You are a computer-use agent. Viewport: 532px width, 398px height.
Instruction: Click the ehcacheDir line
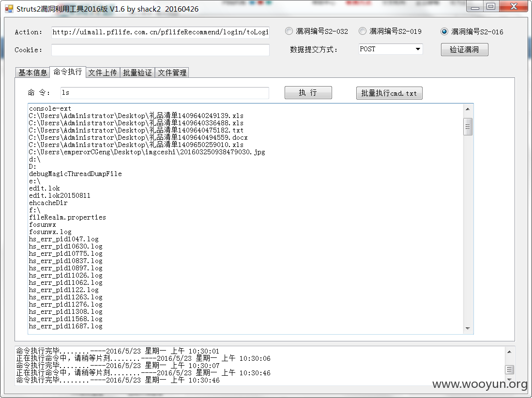tap(48, 203)
